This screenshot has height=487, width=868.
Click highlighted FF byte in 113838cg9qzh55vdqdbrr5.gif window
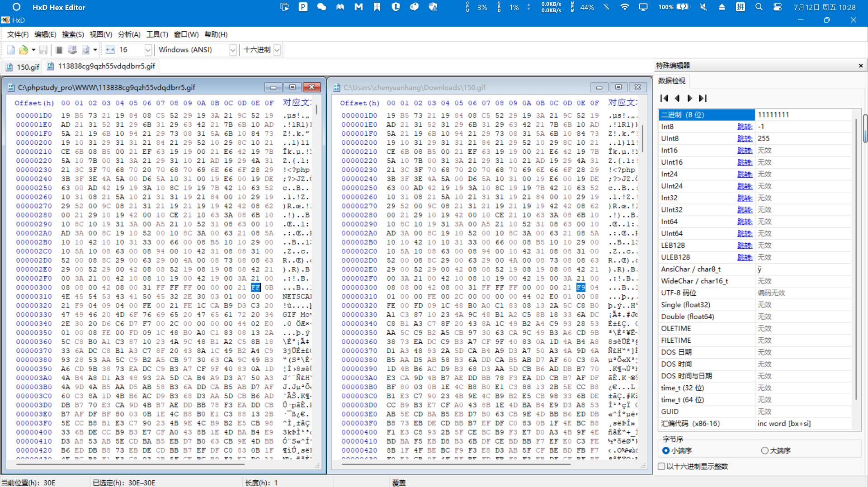tap(255, 287)
